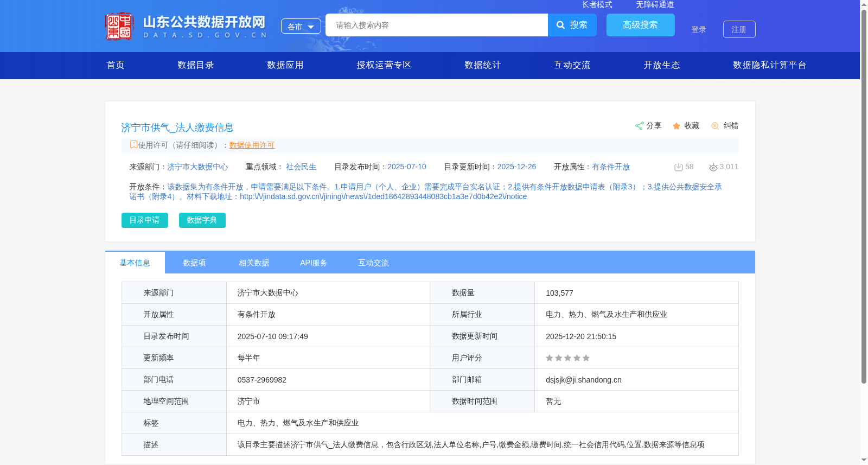
Task: Click the 数据时间范围 value 暂无
Action: point(553,402)
